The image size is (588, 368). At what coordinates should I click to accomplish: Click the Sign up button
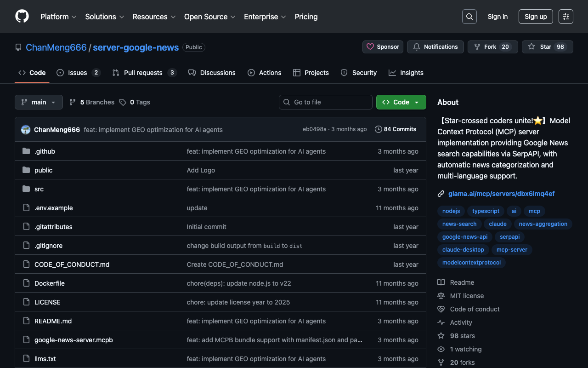(536, 17)
